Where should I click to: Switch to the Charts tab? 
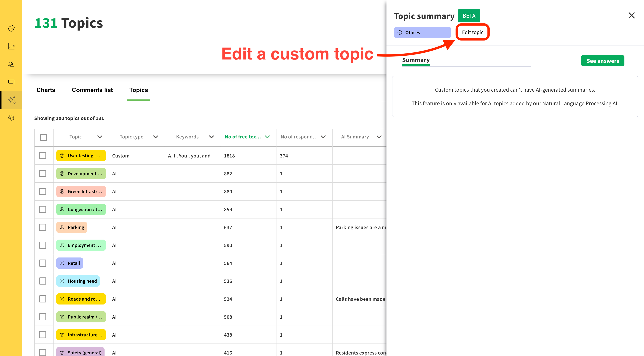tap(46, 90)
